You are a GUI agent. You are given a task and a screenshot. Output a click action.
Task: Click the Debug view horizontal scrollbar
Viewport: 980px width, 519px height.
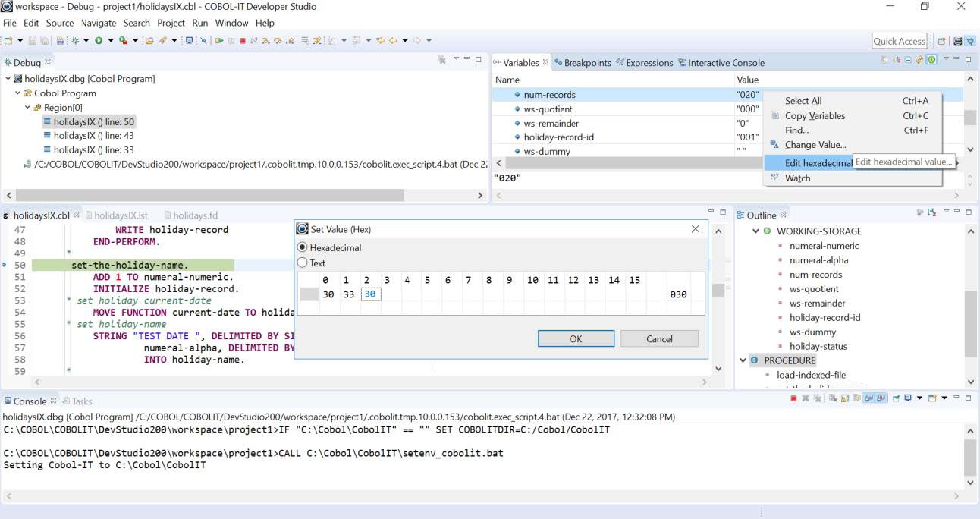tap(210, 195)
